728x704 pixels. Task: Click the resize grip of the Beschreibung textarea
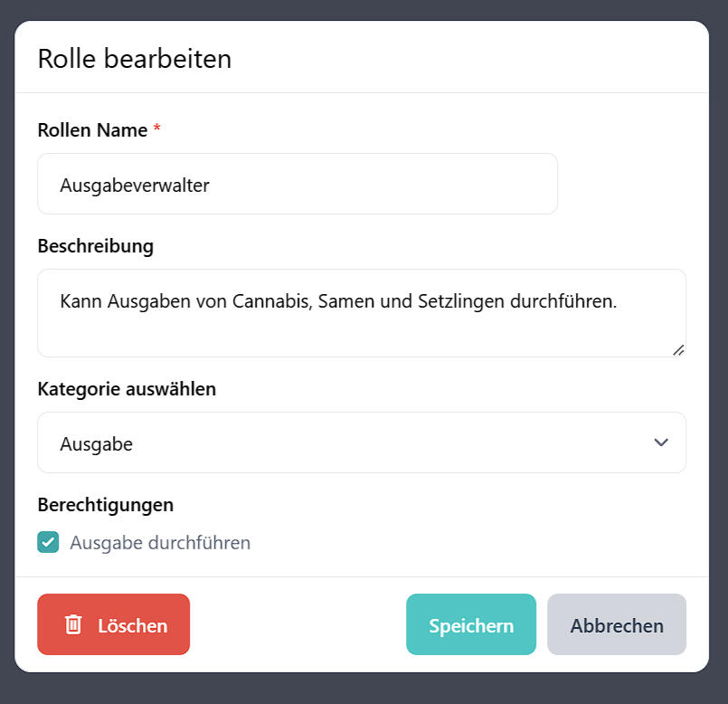tap(677, 349)
